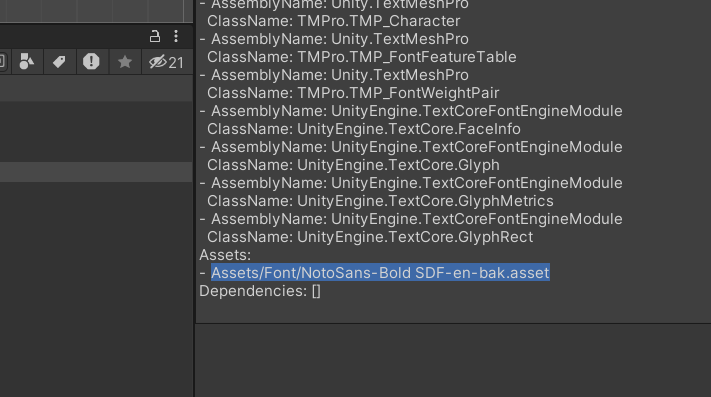Viewport: 711px width, 397px height.
Task: Click 'ClassName: UnityEngine.TextCore.FaceInfo' line
Action: 364,129
